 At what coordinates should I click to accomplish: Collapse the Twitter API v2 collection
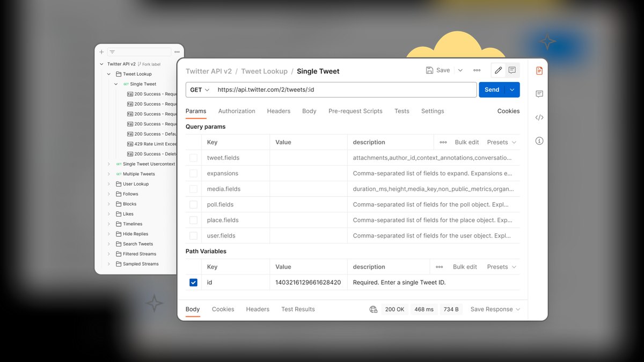tap(101, 64)
